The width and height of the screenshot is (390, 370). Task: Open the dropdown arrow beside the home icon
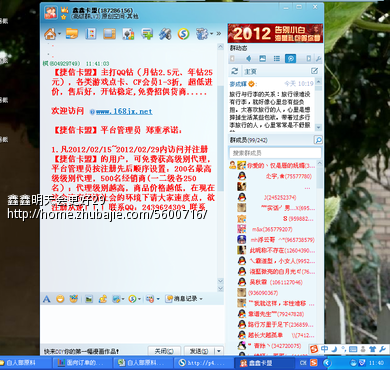pyautogui.click(x=59, y=34)
